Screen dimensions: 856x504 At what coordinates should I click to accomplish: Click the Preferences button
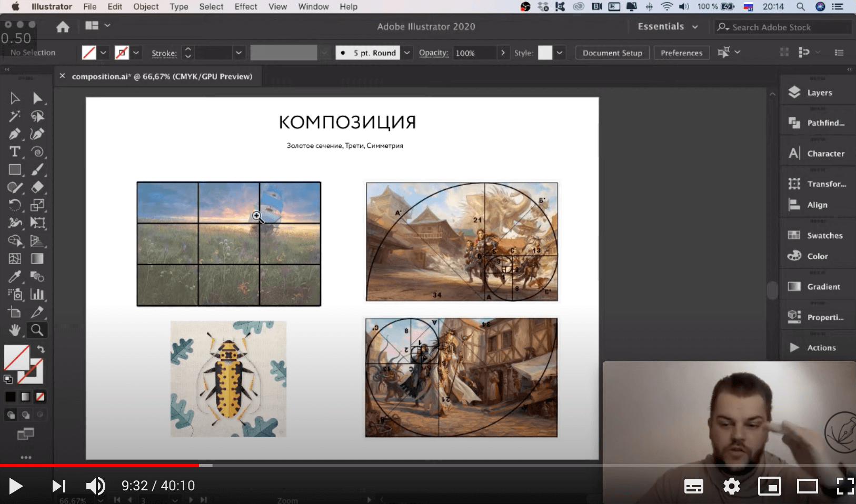(681, 53)
